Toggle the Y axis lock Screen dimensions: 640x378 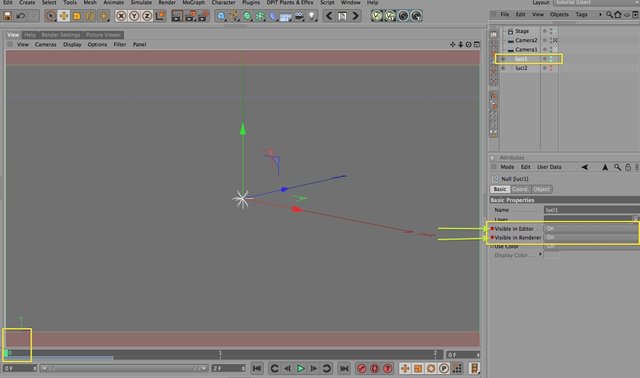tap(134, 16)
